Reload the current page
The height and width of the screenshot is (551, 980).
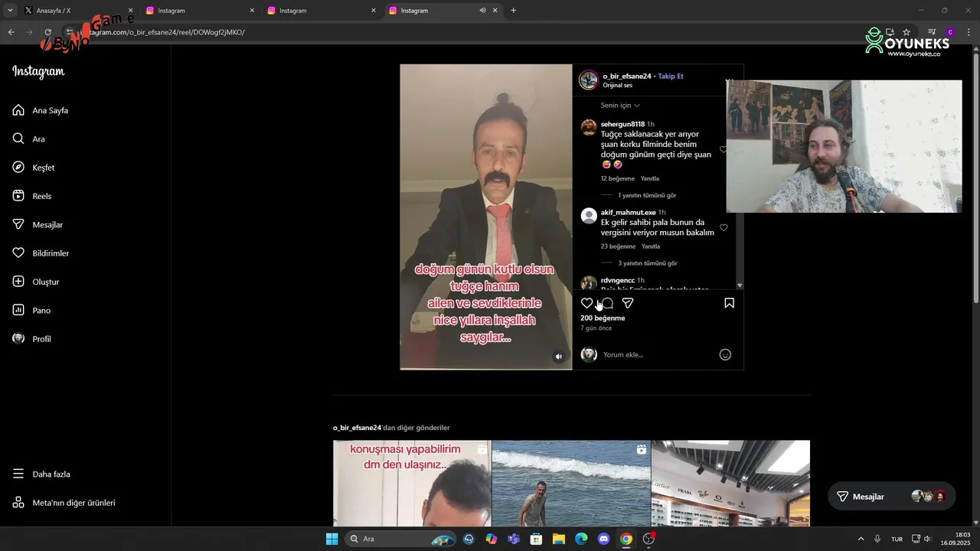47,32
